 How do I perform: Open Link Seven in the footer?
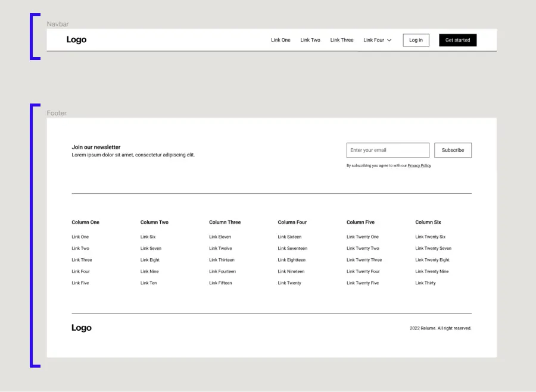tap(151, 248)
